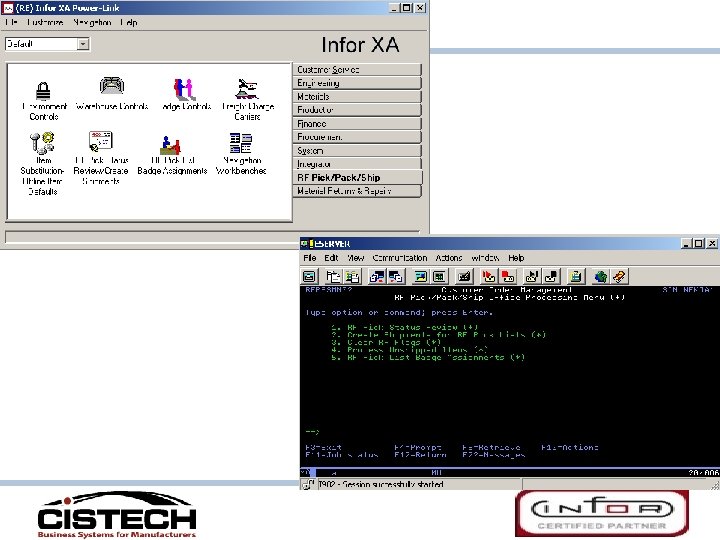Select the Engineering tab button

pos(357,83)
